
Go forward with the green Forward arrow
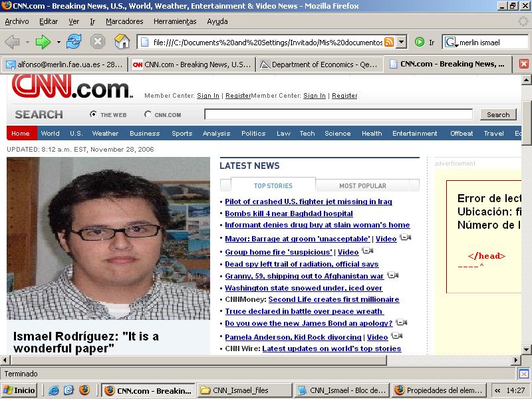coord(43,43)
